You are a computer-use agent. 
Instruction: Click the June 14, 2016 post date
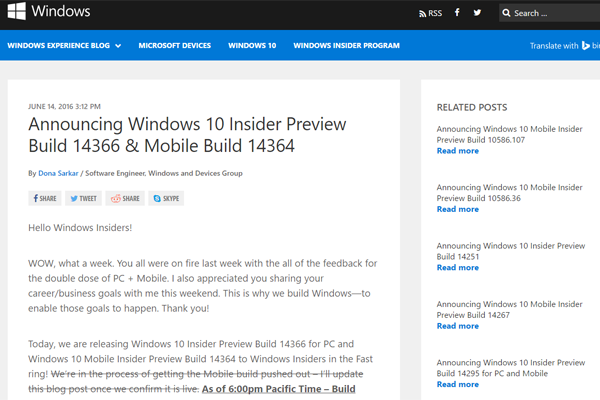click(64, 106)
